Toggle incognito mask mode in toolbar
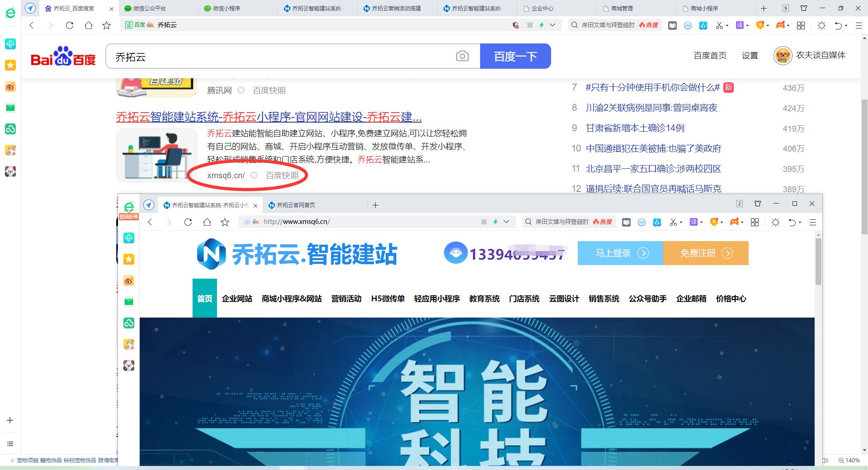Image resolution: width=868 pixels, height=470 pixels. click(x=688, y=25)
